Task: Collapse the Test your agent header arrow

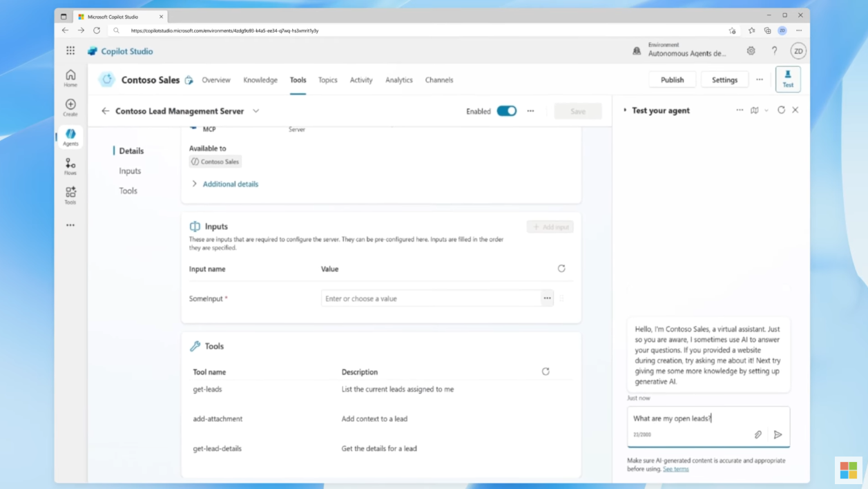Action: pyautogui.click(x=625, y=110)
